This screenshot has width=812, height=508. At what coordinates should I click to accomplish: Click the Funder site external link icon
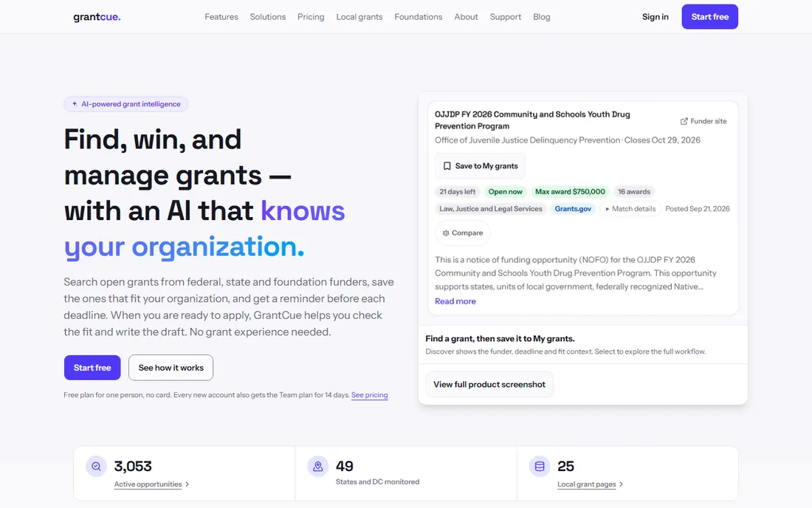coord(684,121)
